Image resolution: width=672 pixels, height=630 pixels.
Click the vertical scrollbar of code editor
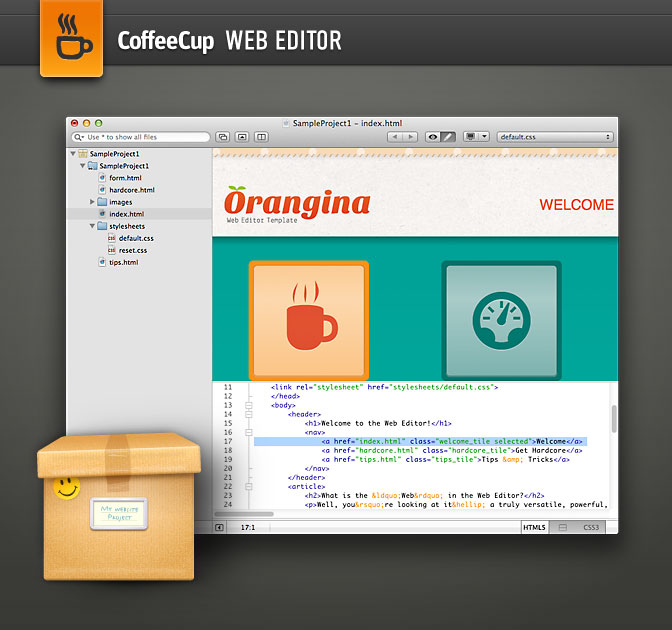pos(614,419)
